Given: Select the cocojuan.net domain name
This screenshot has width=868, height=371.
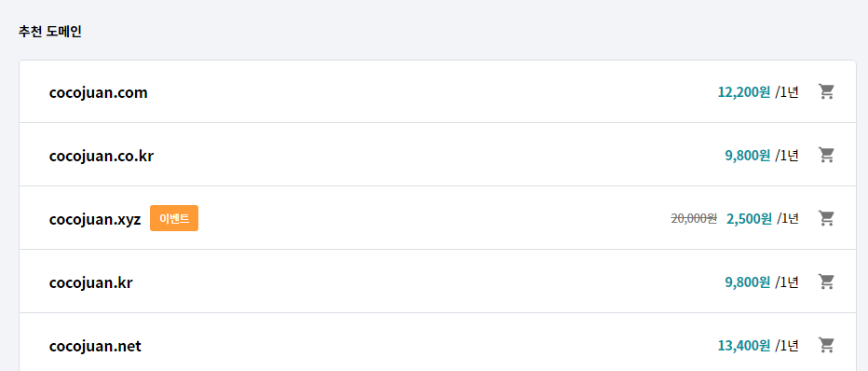Looking at the screenshot, I should [95, 346].
